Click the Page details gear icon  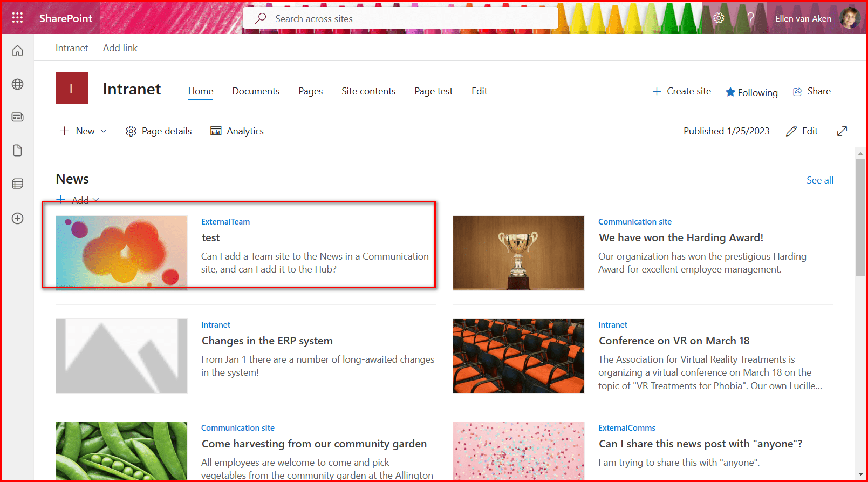click(x=131, y=131)
